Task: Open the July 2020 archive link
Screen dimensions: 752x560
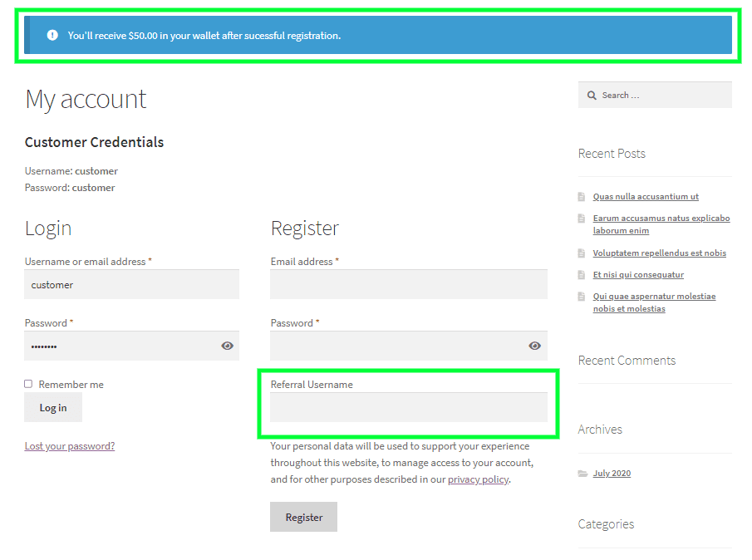Action: 612,473
